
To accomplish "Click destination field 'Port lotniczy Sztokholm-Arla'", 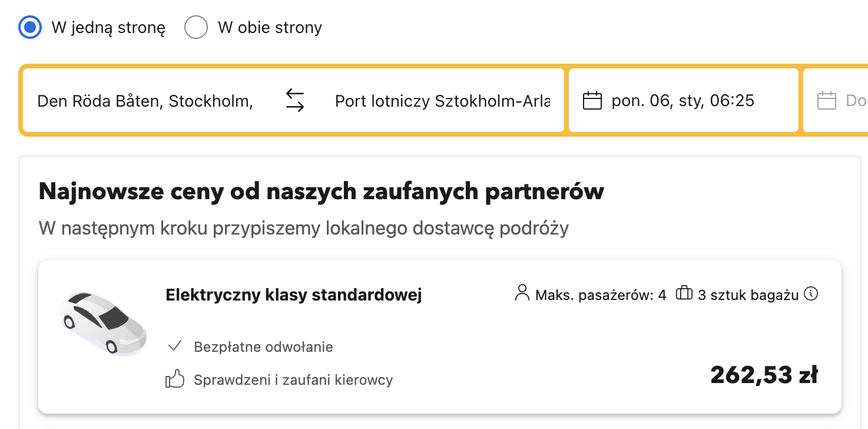I will [x=442, y=101].
